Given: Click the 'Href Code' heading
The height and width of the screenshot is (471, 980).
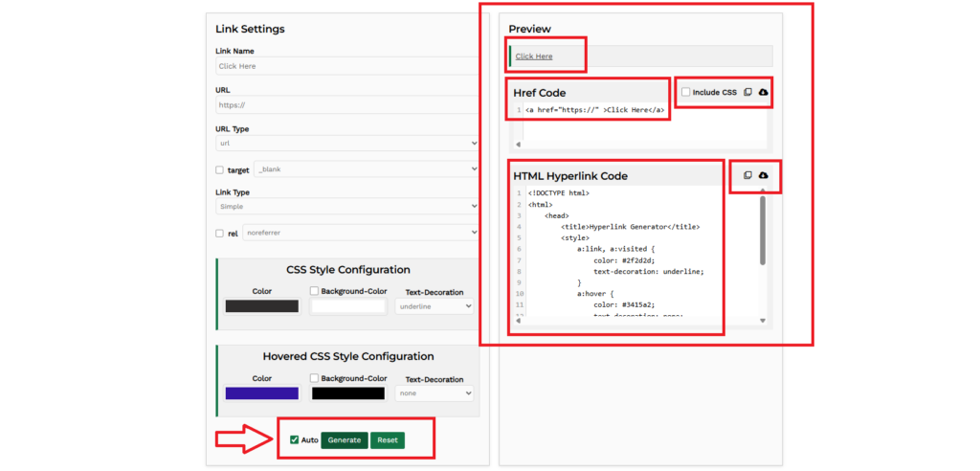Looking at the screenshot, I should 540,93.
